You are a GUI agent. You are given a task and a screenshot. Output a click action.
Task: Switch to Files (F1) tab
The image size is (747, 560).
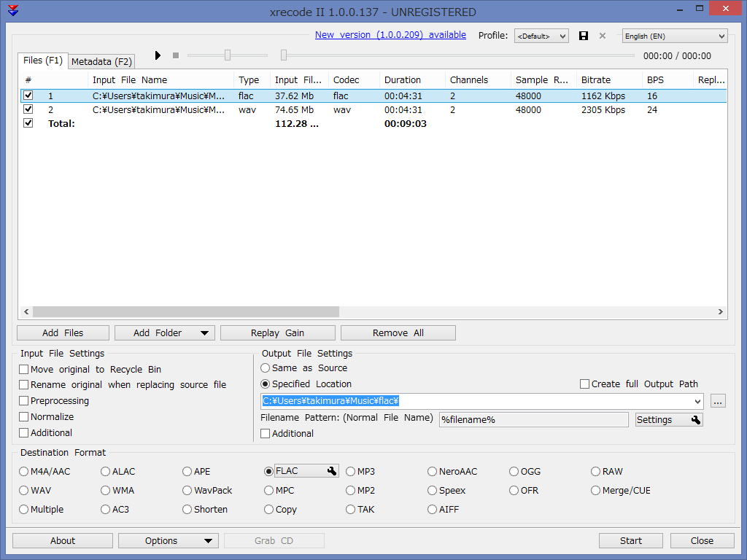pyautogui.click(x=43, y=61)
